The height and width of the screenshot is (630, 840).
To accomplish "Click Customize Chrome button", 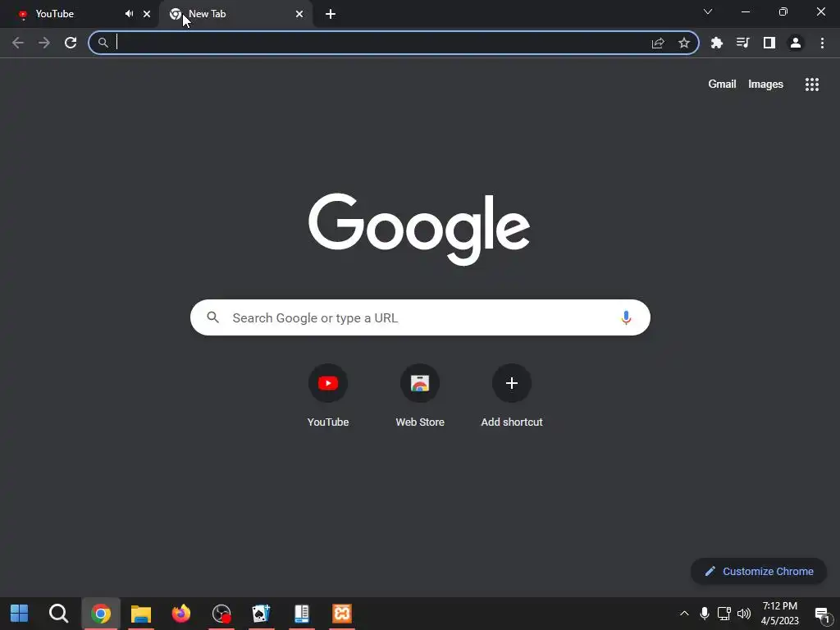I will coord(759,572).
